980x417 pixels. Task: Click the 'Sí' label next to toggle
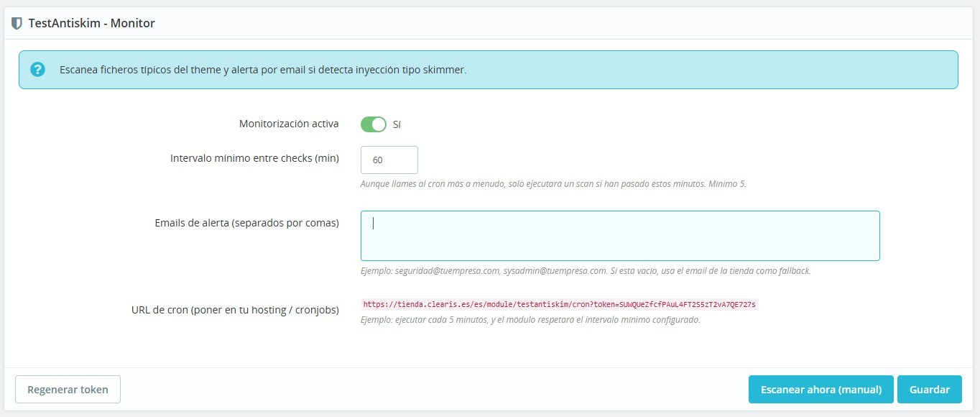click(x=397, y=124)
